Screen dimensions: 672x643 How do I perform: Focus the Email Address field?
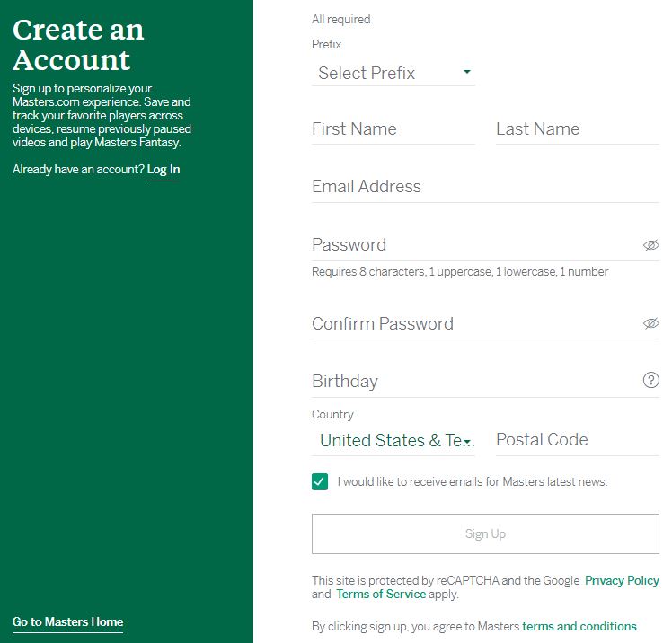coord(485,187)
